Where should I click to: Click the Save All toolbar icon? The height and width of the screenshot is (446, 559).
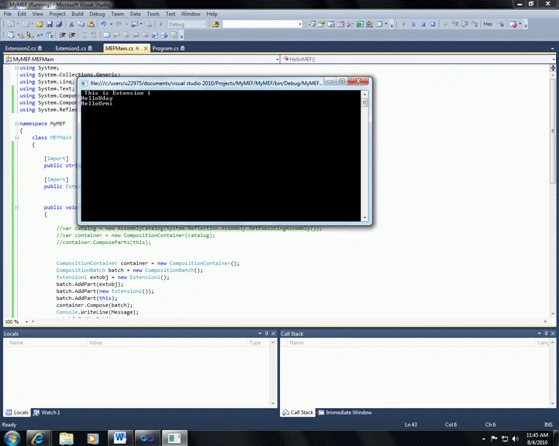click(x=59, y=24)
